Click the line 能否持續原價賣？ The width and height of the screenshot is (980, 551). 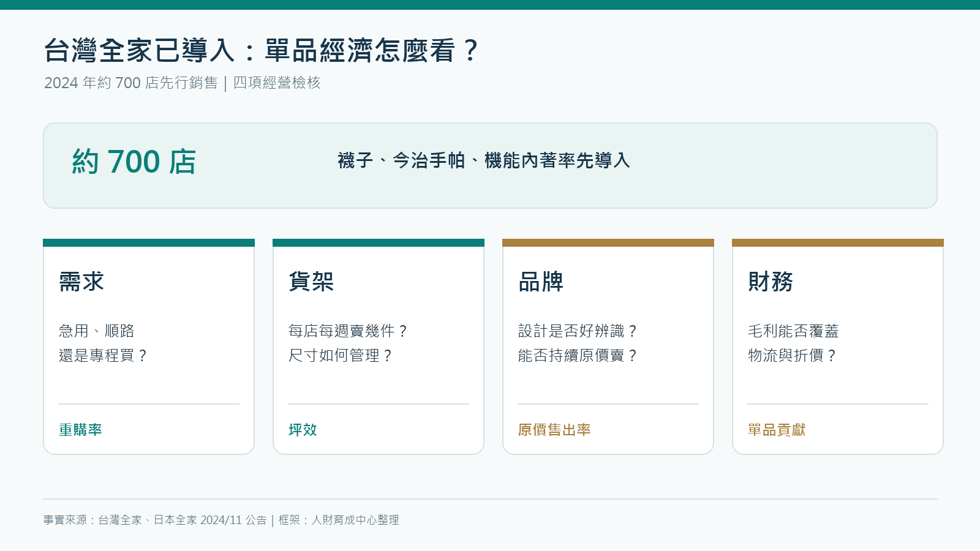click(578, 356)
